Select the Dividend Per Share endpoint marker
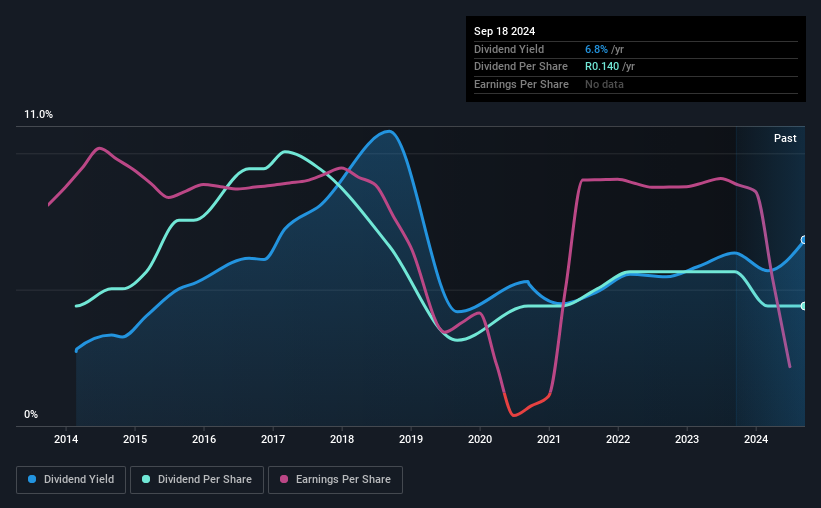 pyautogui.click(x=804, y=306)
